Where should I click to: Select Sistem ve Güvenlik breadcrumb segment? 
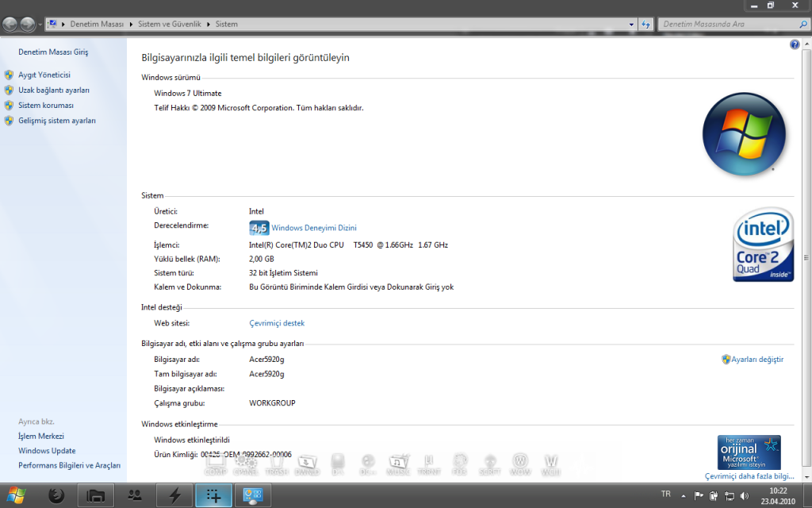click(170, 25)
